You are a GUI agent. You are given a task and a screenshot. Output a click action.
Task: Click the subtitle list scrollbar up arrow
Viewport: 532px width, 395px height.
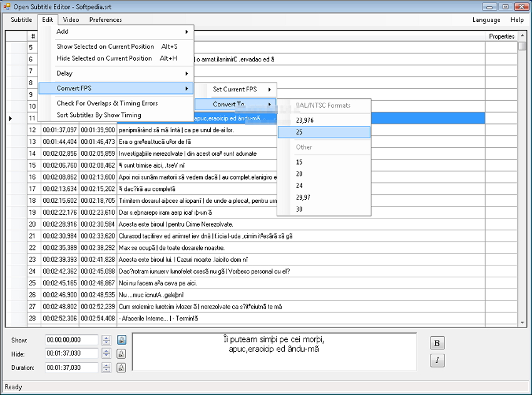click(522, 35)
